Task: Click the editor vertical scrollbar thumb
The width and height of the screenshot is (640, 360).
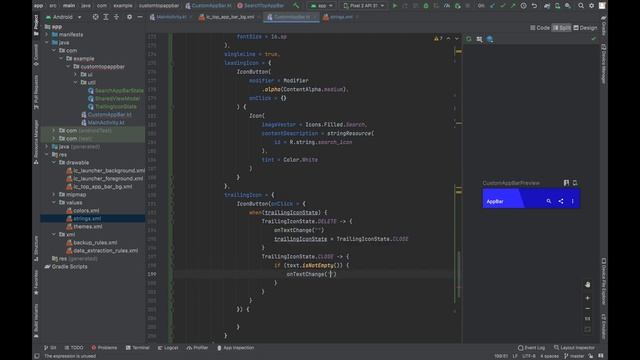Action: 459,274
